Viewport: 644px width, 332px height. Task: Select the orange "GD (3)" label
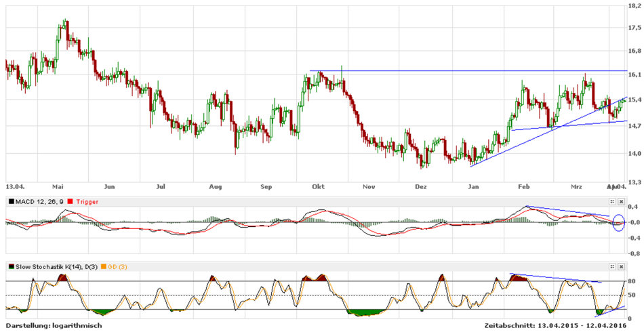(117, 267)
